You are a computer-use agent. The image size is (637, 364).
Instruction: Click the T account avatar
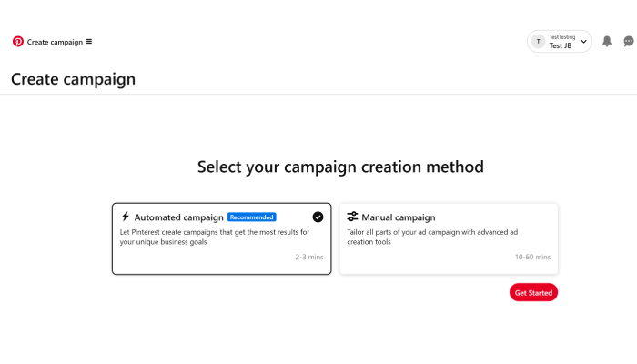click(539, 42)
